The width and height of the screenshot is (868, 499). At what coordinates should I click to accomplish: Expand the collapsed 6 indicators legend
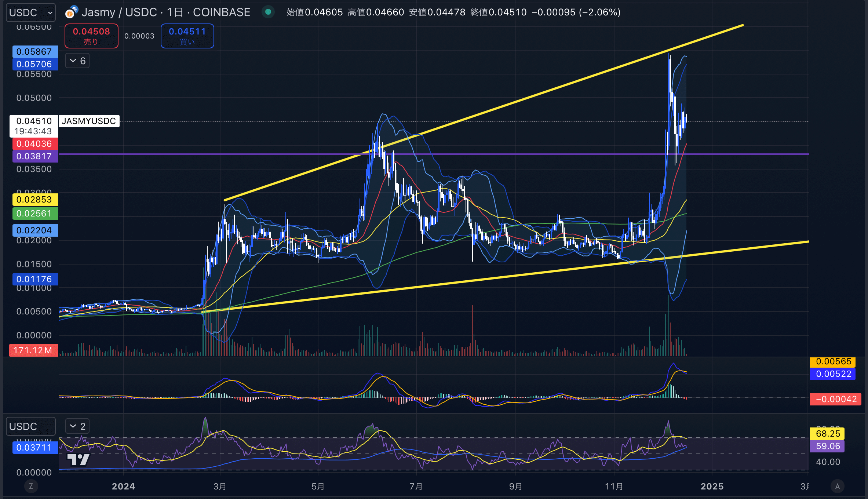(x=77, y=61)
